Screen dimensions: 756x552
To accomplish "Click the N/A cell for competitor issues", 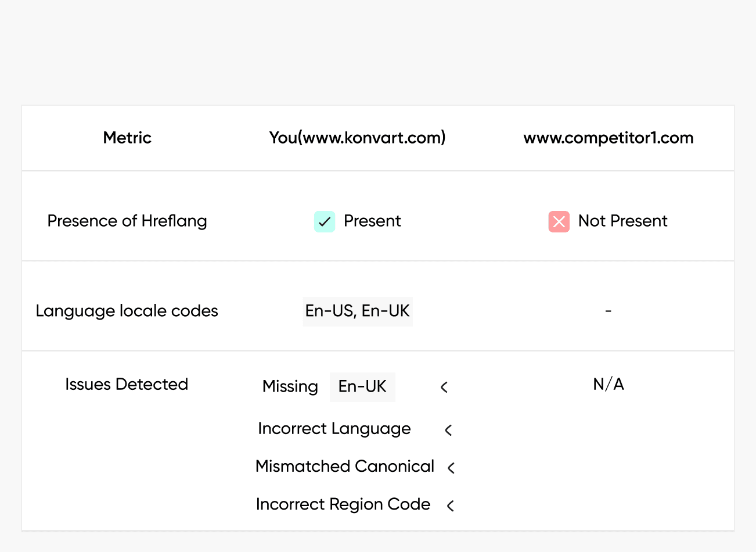I will 608,384.
